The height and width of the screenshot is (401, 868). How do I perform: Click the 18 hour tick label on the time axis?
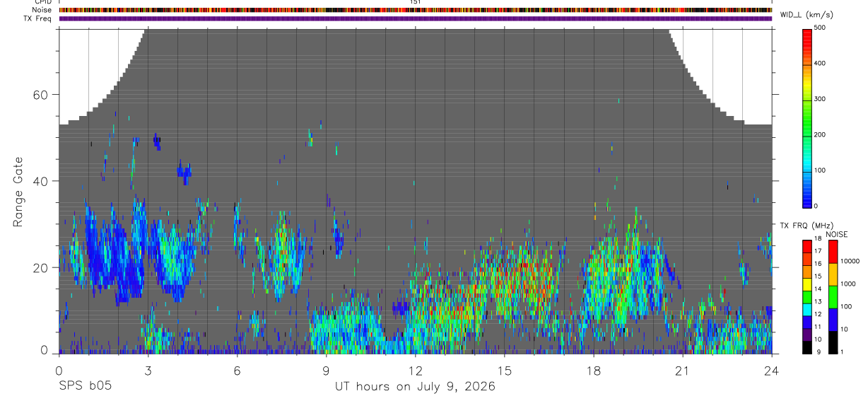click(594, 371)
